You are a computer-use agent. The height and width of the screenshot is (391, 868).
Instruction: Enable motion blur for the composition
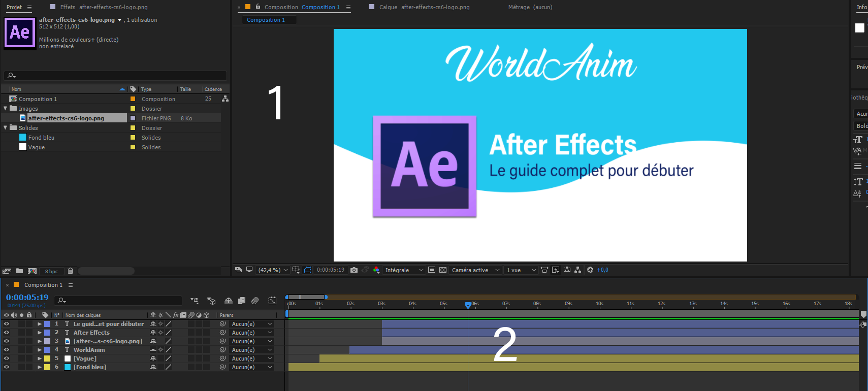[255, 301]
